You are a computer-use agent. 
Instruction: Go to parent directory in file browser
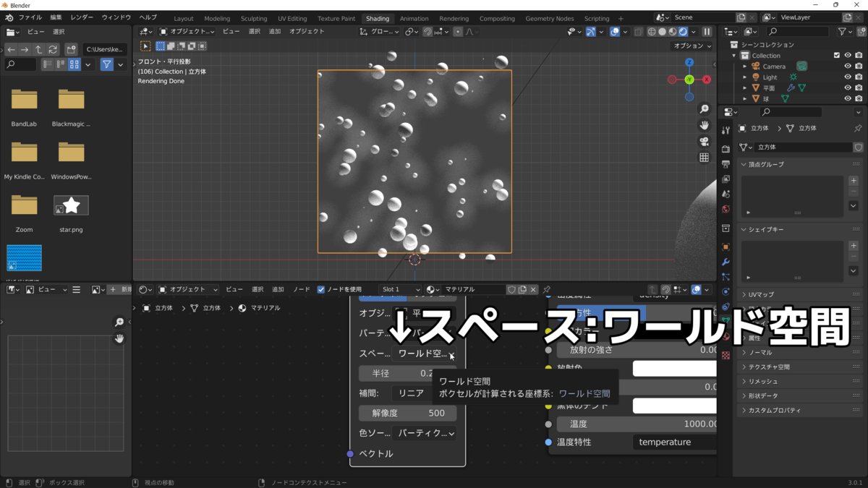coord(38,49)
